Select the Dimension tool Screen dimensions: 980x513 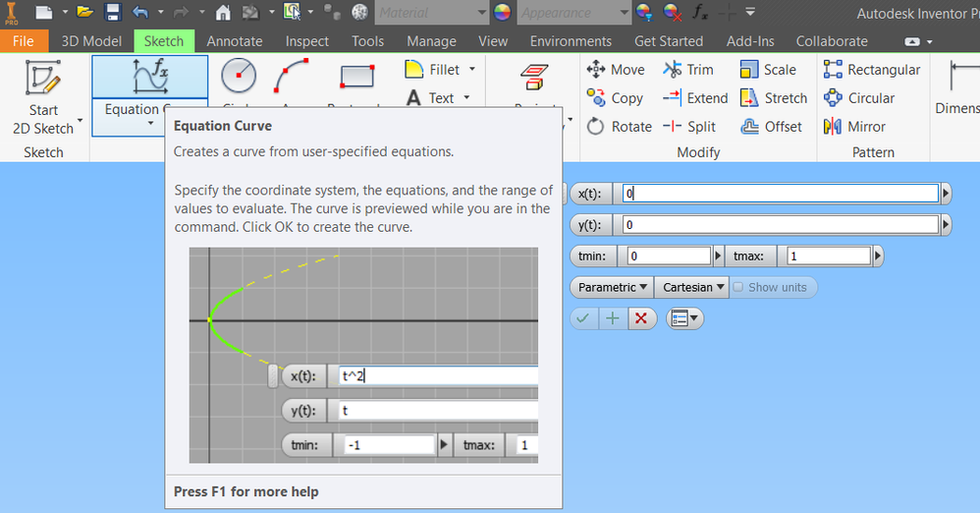pos(959,87)
